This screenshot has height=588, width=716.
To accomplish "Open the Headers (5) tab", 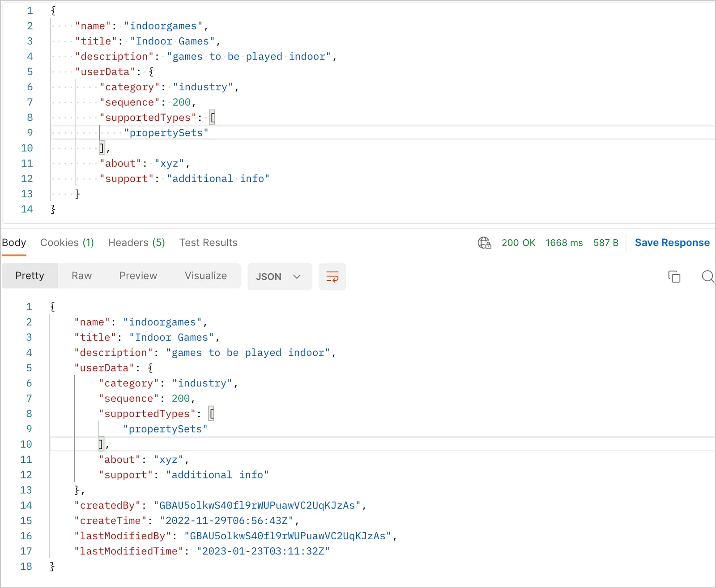I will (x=136, y=243).
